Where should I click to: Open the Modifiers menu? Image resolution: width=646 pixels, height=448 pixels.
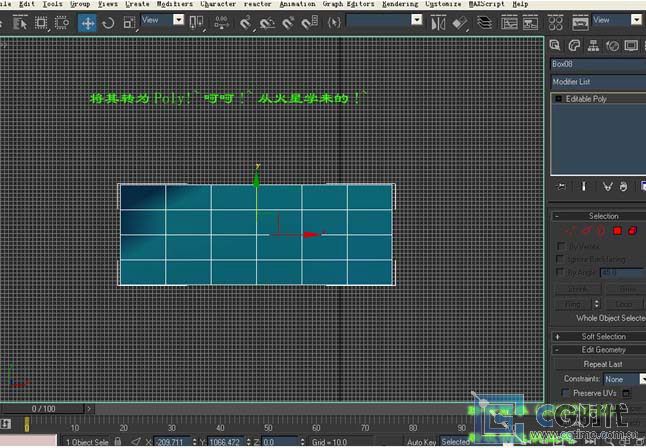tap(175, 4)
